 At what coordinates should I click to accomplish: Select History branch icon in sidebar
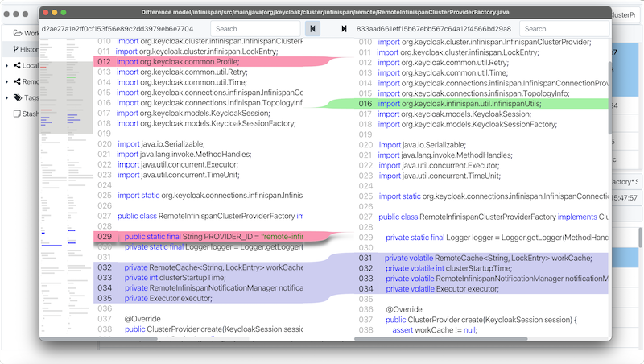coord(15,49)
